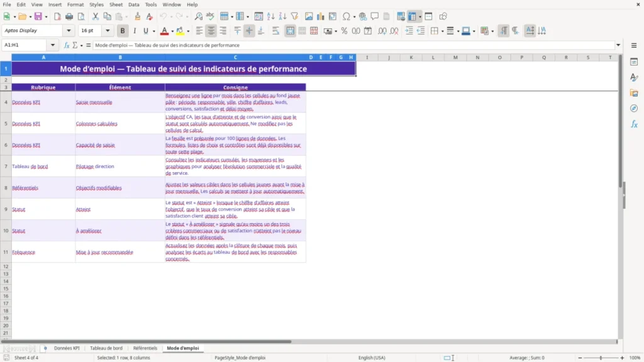This screenshot has height=362, width=644.
Task: Open font color dropdown arrow
Action: [172, 31]
